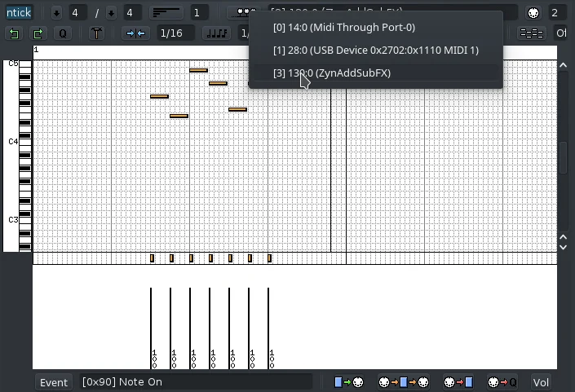Screen dimensions: 575x392
Task: Open beats per bar dropdown arrow
Action: pyautogui.click(x=56, y=13)
